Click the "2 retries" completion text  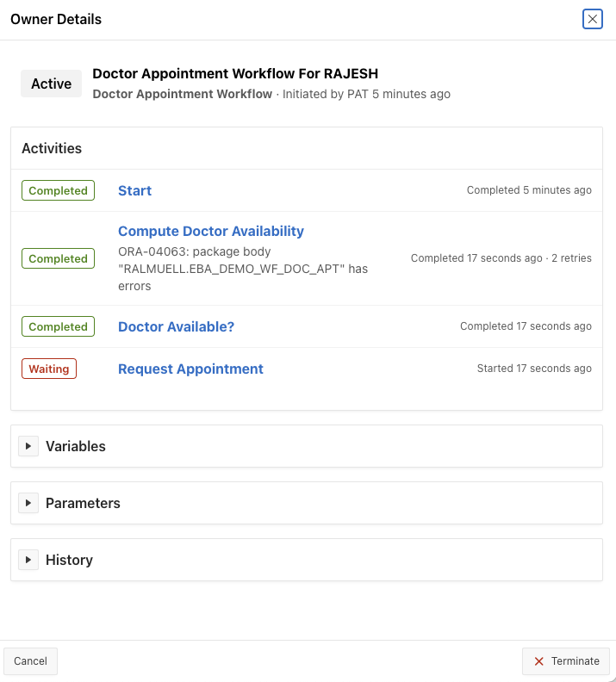572,258
